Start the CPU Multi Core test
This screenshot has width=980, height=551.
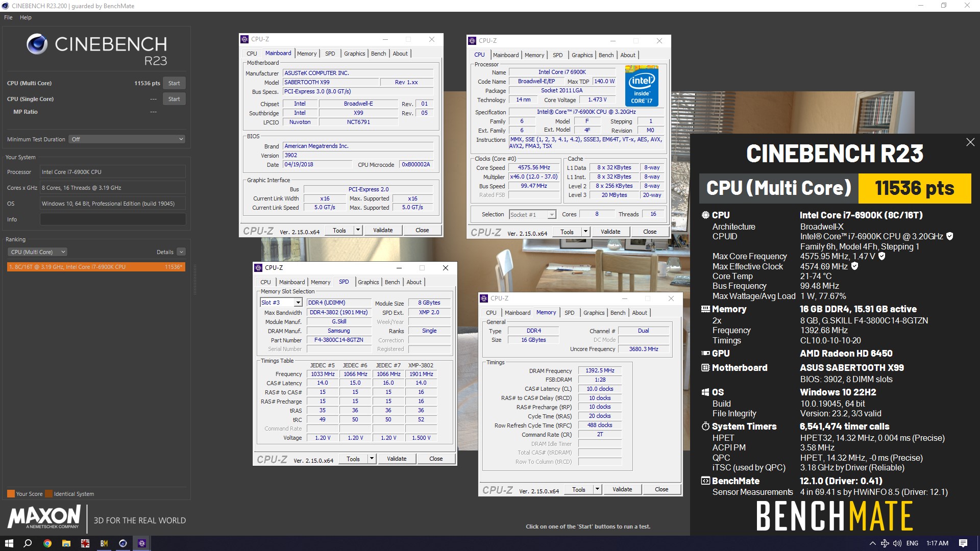coord(174,83)
